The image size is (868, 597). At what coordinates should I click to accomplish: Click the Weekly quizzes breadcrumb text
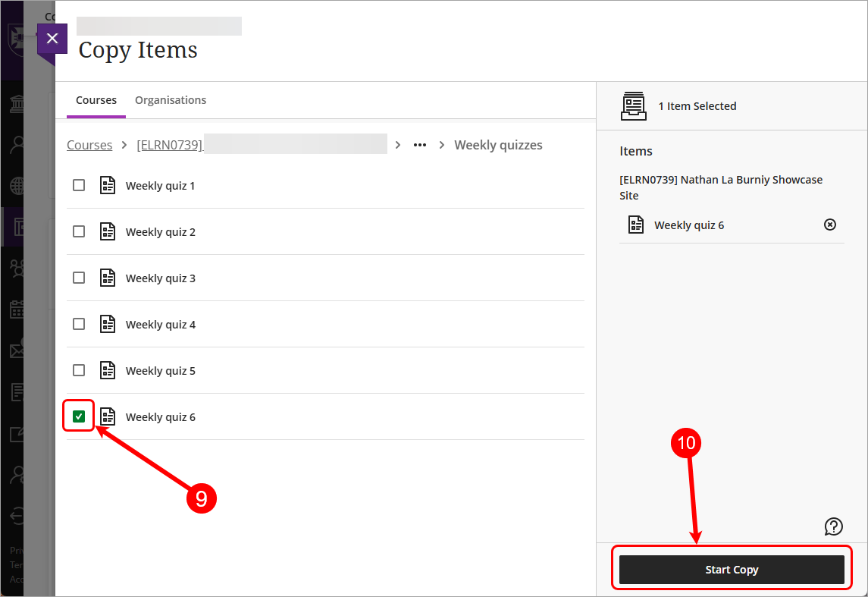498,145
